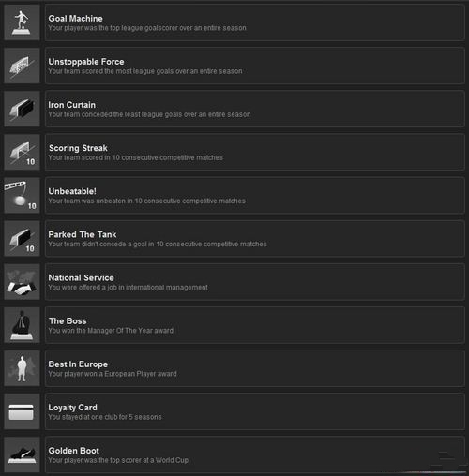Viewport: 469px width, 476px height.
Task: Click the Best In Europe player icon
Action: (x=22, y=368)
